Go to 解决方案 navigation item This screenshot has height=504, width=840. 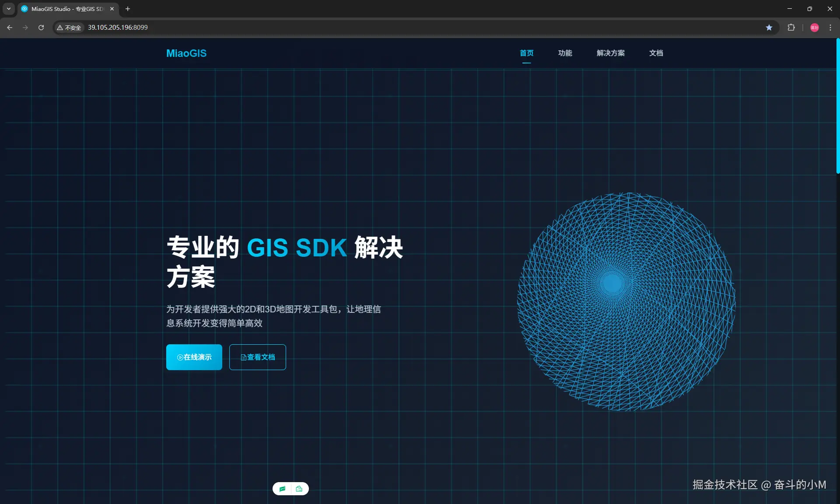click(x=610, y=53)
